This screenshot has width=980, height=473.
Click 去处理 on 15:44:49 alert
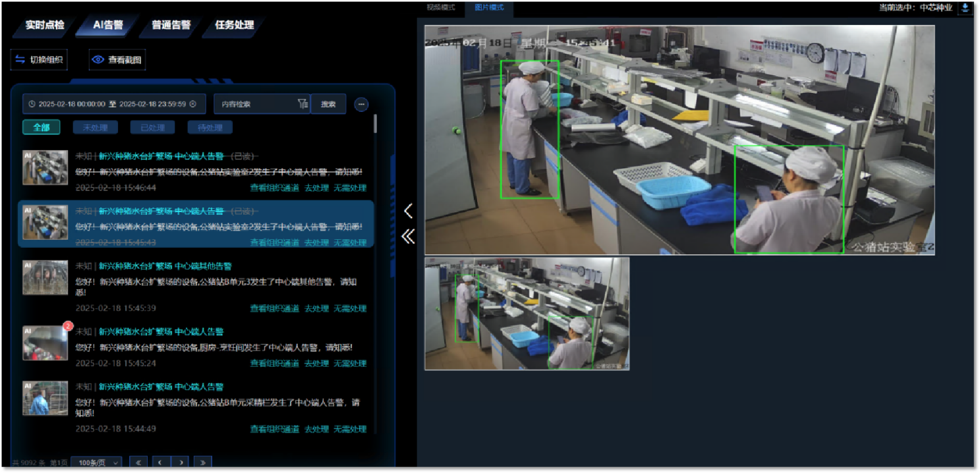click(316, 429)
